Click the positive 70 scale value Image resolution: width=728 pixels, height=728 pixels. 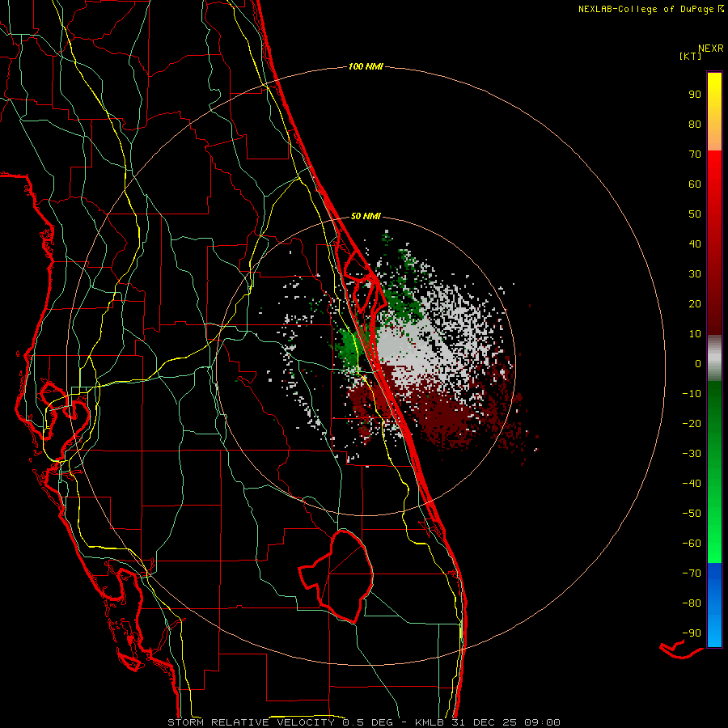[695, 154]
